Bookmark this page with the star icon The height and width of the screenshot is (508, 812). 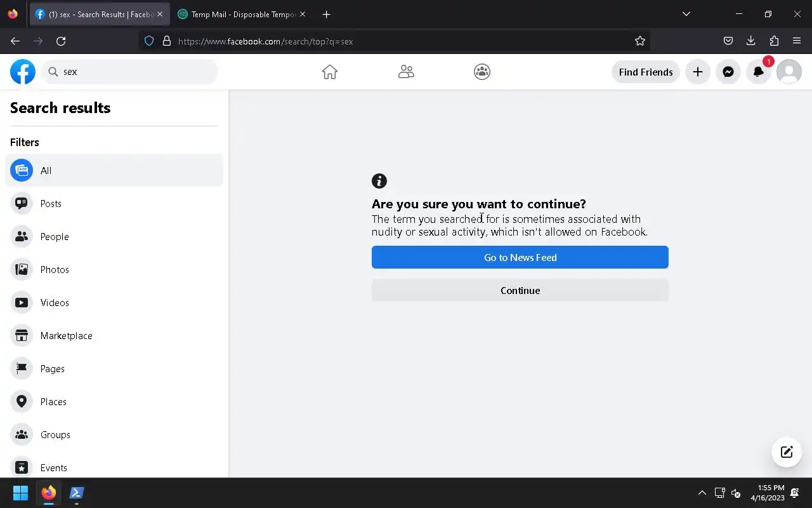point(640,41)
